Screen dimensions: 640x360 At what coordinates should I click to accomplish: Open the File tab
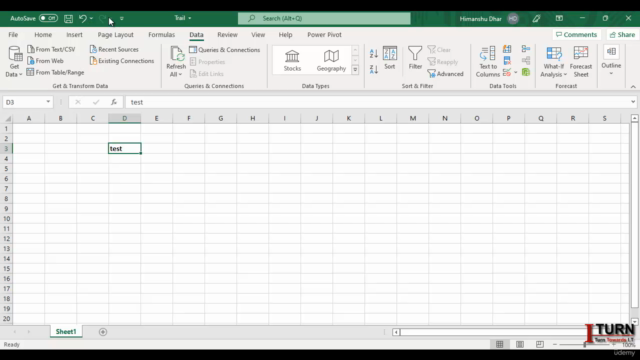pos(13,35)
